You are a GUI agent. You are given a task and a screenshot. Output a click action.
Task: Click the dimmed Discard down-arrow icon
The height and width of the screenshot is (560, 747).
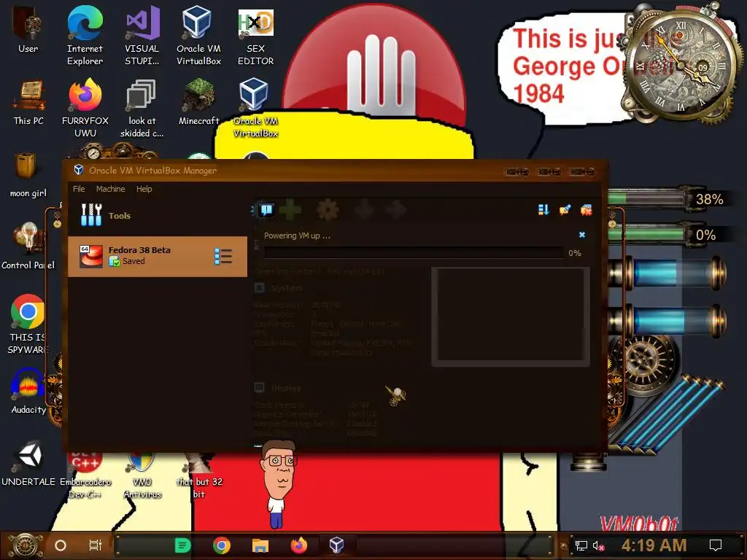tap(365, 209)
